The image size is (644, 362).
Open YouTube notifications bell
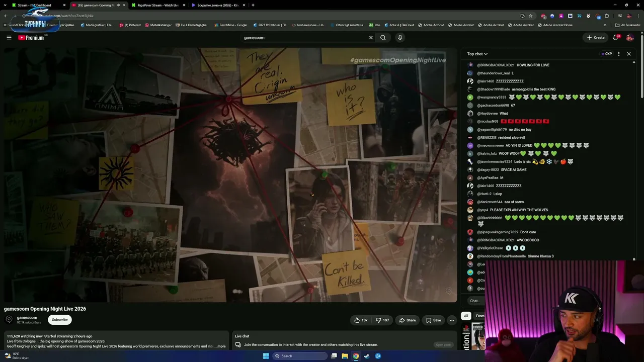[616, 38]
